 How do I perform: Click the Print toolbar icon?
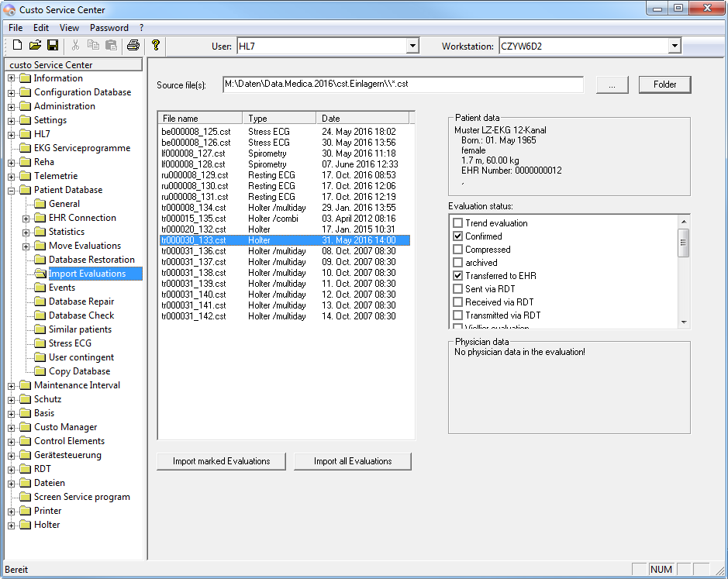pyautogui.click(x=133, y=45)
